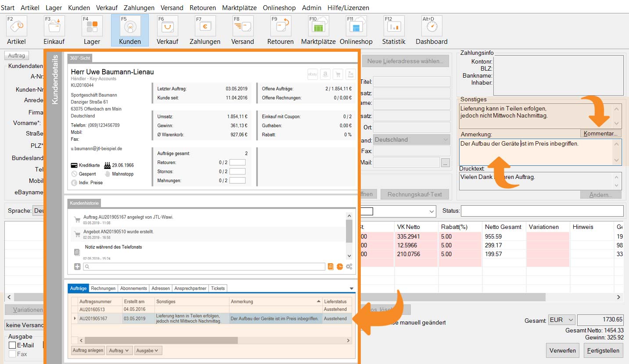This screenshot has width=629, height=364.
Task: Click the plus icon in Kundenhistorie
Action: pos(77,267)
